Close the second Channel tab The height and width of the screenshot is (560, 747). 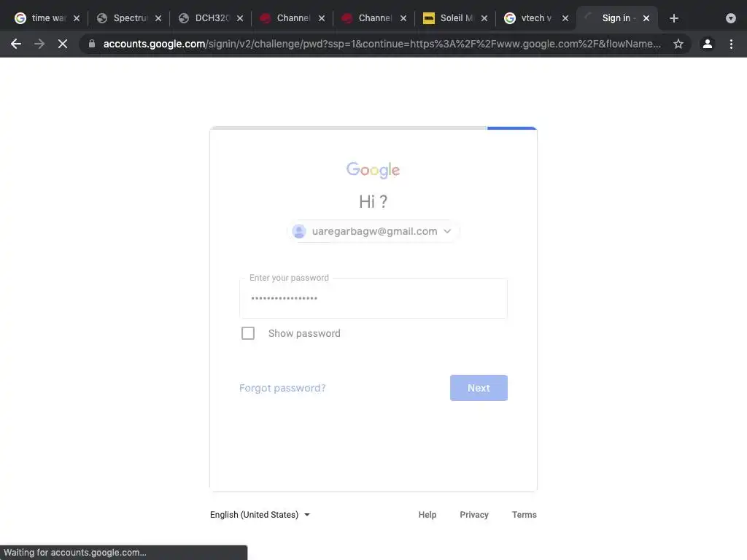point(403,18)
